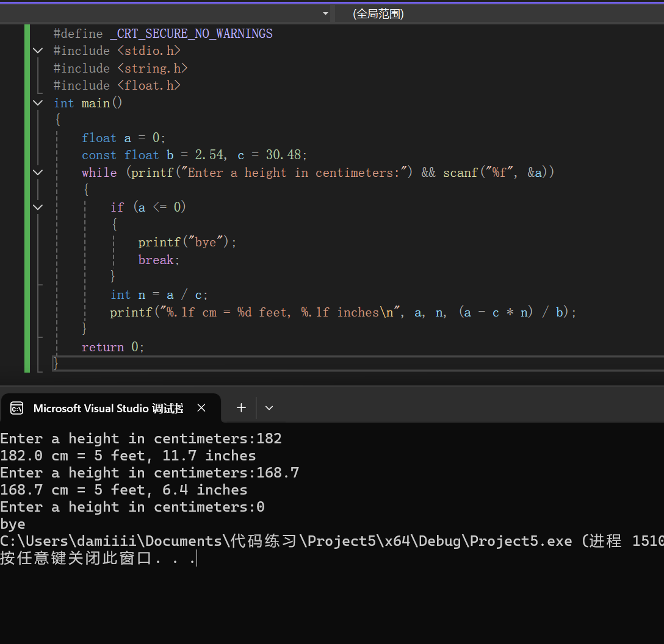
Task: Open the left navigation bar dropdown arrow
Action: (325, 14)
